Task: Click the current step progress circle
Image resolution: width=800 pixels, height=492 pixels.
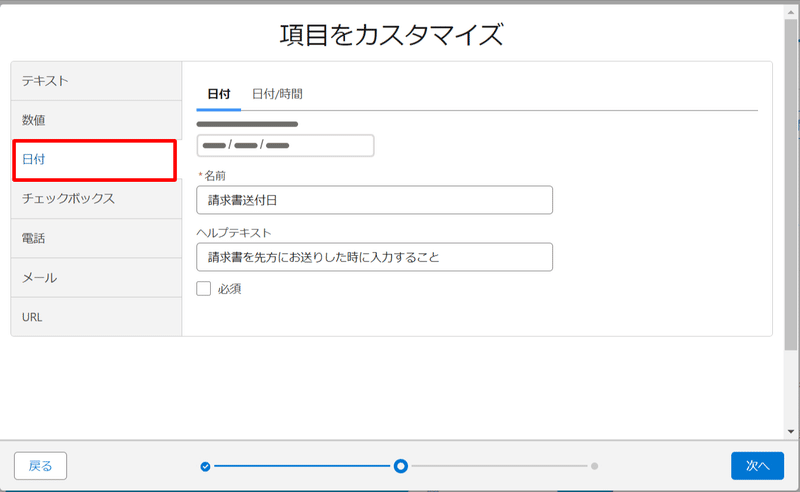Action: pyautogui.click(x=401, y=466)
